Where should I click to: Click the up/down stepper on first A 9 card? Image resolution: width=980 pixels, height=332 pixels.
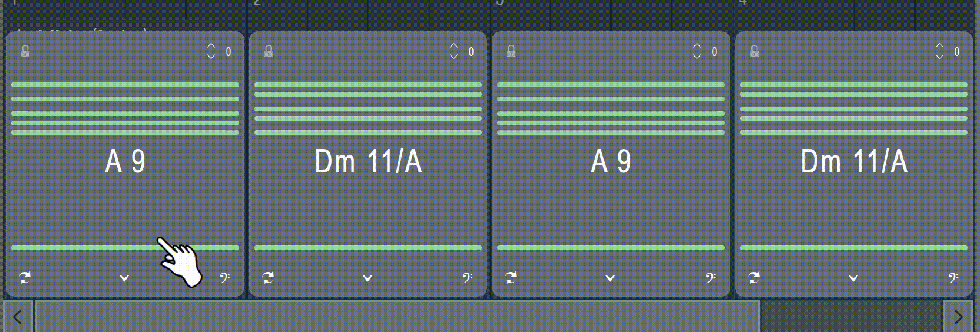(x=211, y=51)
